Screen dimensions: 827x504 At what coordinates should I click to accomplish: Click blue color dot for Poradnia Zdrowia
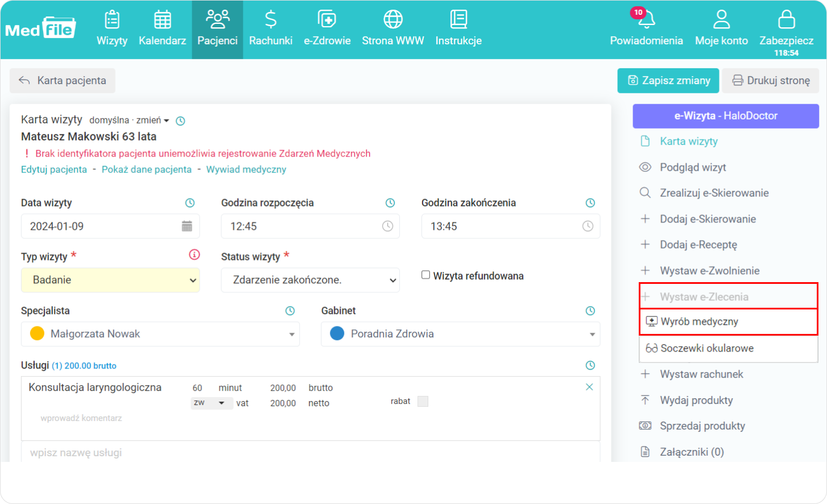pyautogui.click(x=337, y=333)
